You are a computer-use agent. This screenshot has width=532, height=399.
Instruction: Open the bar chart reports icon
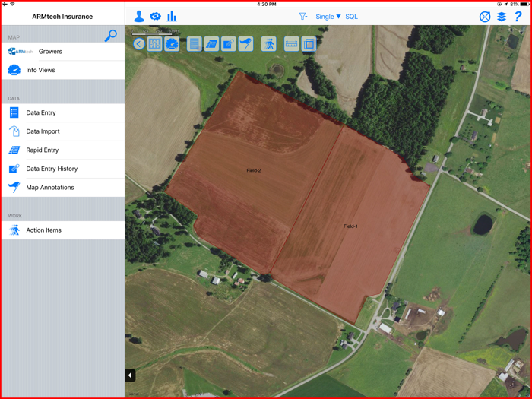tap(172, 16)
